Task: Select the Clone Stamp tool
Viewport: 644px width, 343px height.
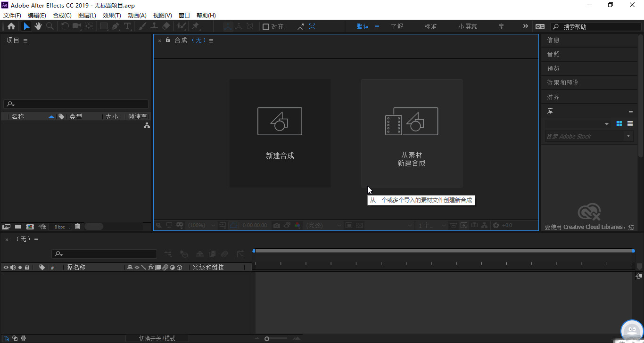Action: 154,27
